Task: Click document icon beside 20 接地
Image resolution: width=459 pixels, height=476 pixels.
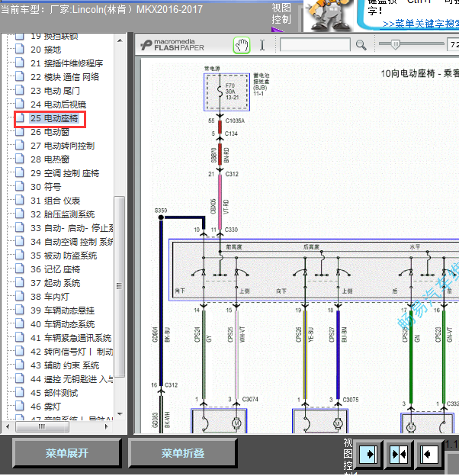Action: 20,49
